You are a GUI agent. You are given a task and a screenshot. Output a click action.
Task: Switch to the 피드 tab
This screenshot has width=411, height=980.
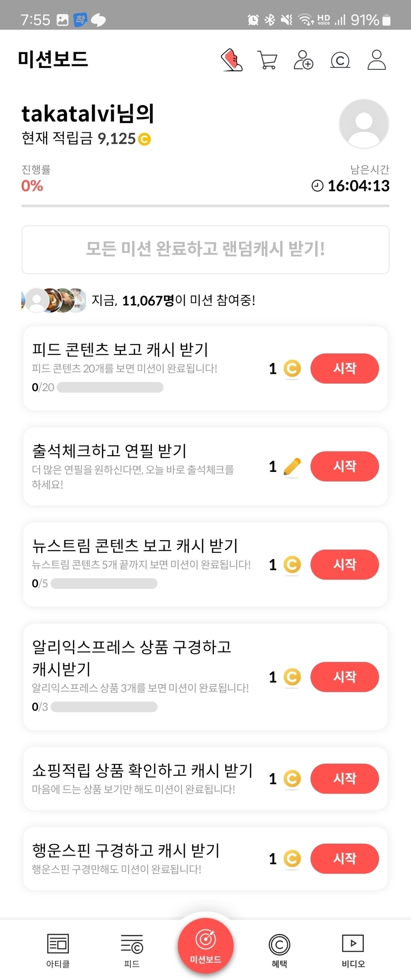coord(132,950)
